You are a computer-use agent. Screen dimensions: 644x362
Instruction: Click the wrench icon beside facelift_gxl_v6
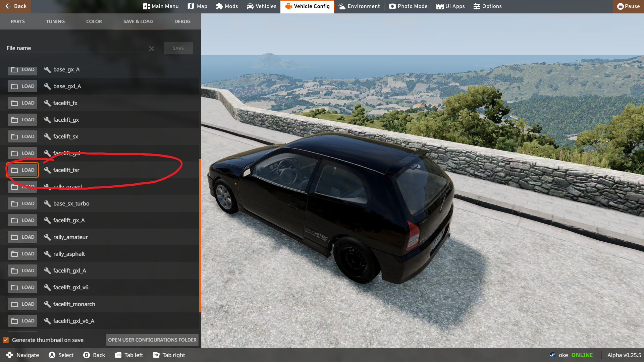click(x=47, y=287)
